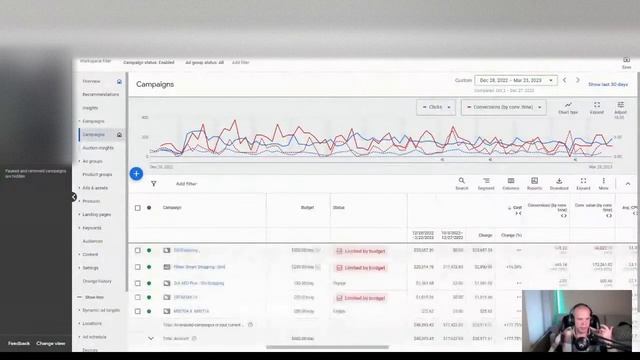
Task: Click the Feedback link at bottom left
Action: (19, 343)
